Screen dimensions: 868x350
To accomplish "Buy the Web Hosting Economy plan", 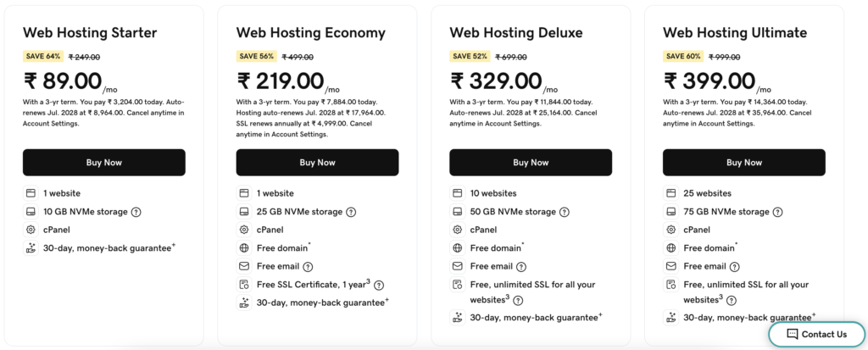I will click(317, 163).
